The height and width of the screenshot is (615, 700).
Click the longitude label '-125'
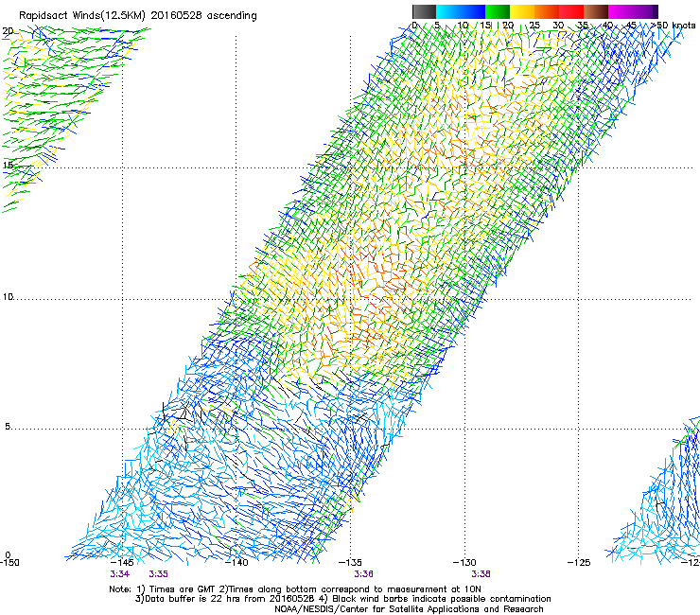(579, 563)
